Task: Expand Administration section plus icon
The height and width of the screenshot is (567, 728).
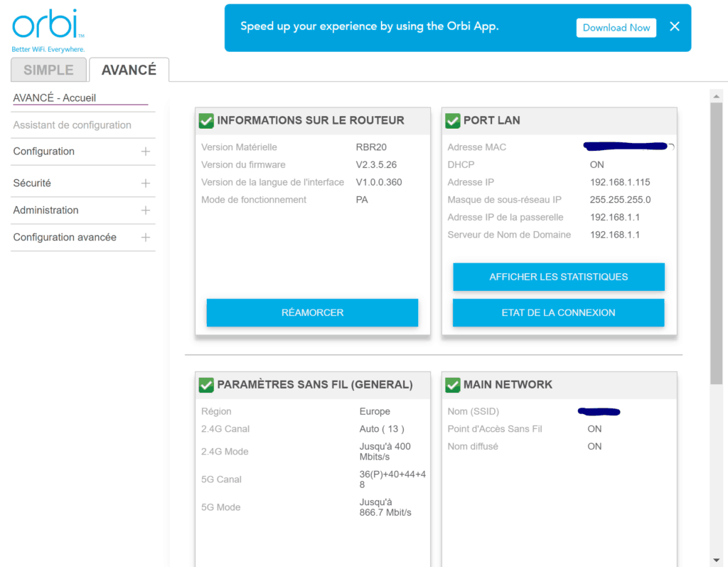Action: (146, 211)
